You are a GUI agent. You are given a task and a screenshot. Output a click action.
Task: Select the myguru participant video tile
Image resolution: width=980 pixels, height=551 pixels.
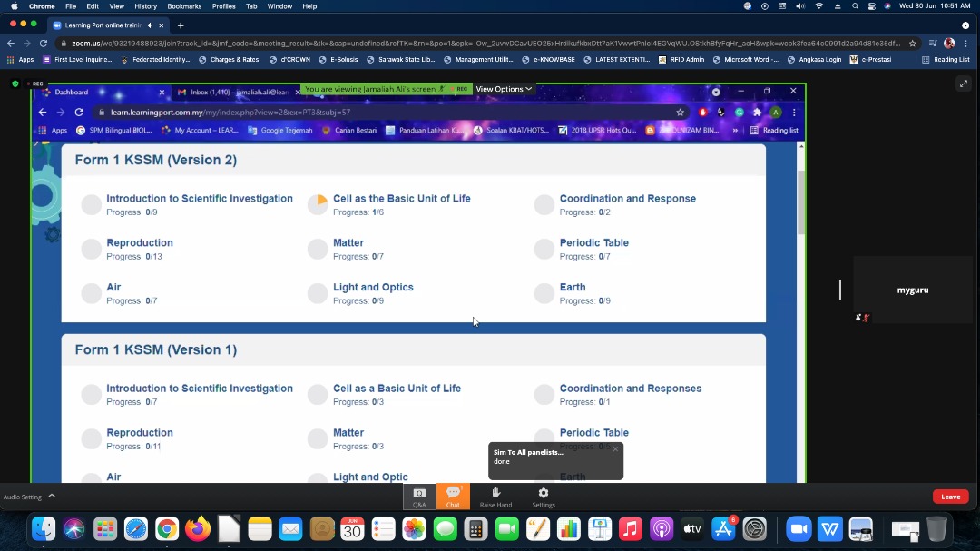click(913, 290)
